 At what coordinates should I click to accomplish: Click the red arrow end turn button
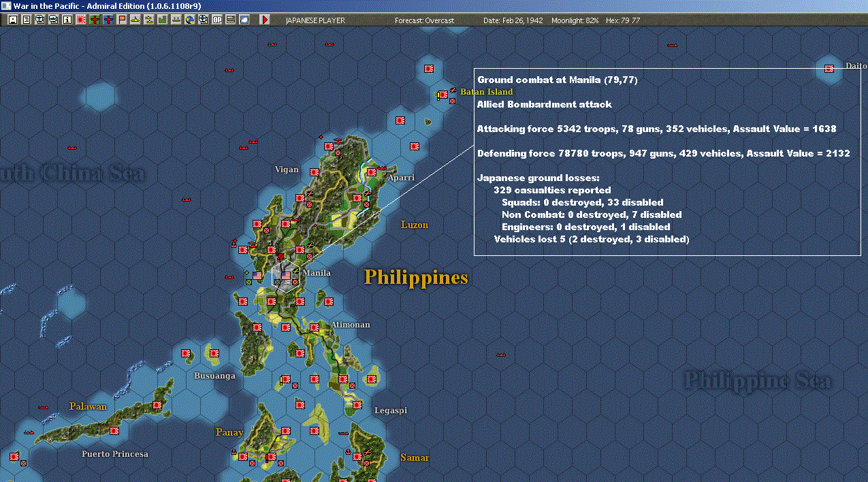click(x=265, y=20)
